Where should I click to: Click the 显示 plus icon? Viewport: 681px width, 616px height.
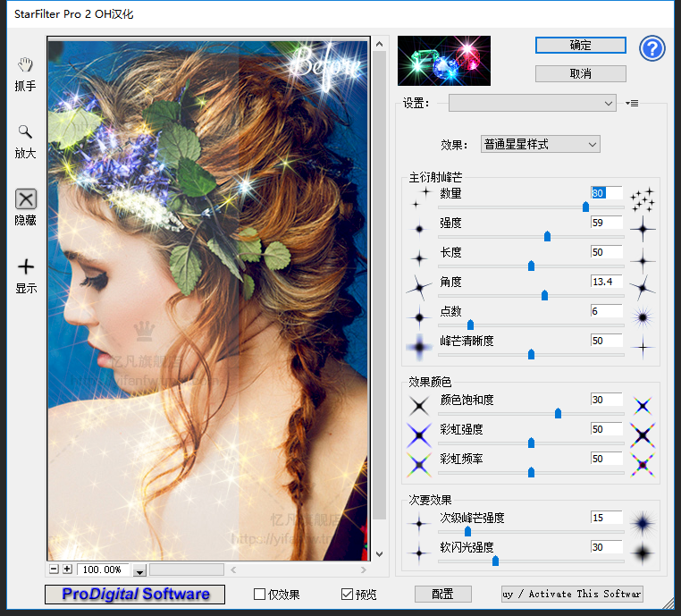click(26, 266)
